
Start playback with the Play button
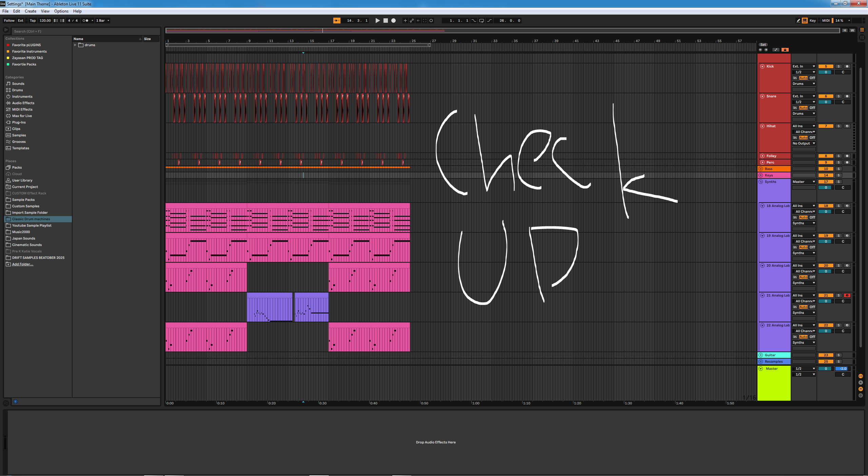(x=377, y=21)
